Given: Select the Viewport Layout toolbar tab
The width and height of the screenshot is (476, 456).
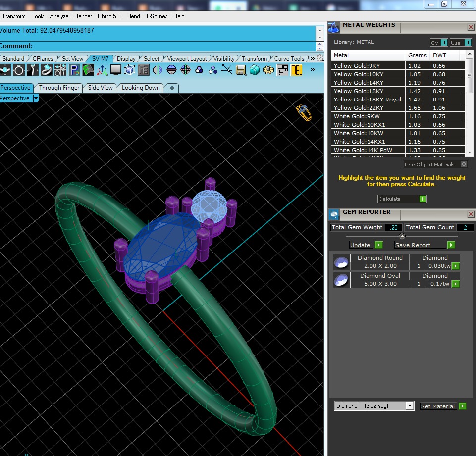Looking at the screenshot, I should [187, 59].
